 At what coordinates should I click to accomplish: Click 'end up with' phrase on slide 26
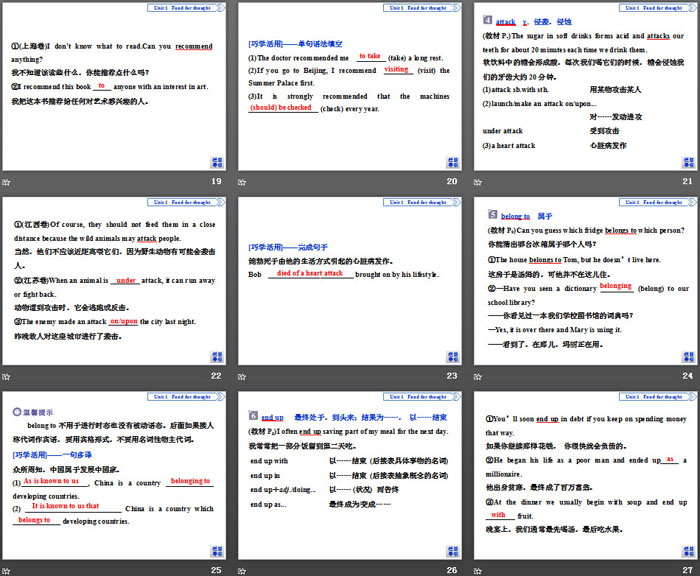pos(269,461)
